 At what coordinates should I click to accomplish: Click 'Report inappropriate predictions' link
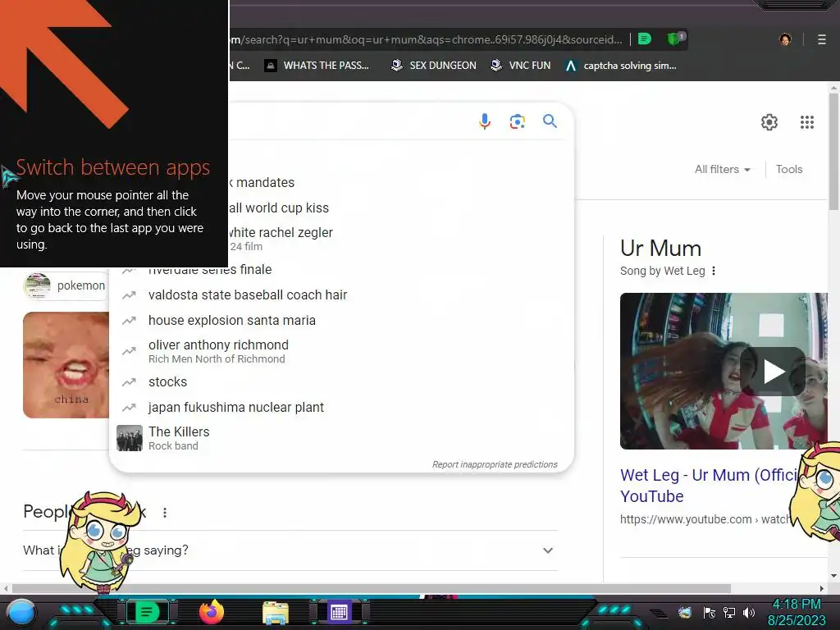495,464
